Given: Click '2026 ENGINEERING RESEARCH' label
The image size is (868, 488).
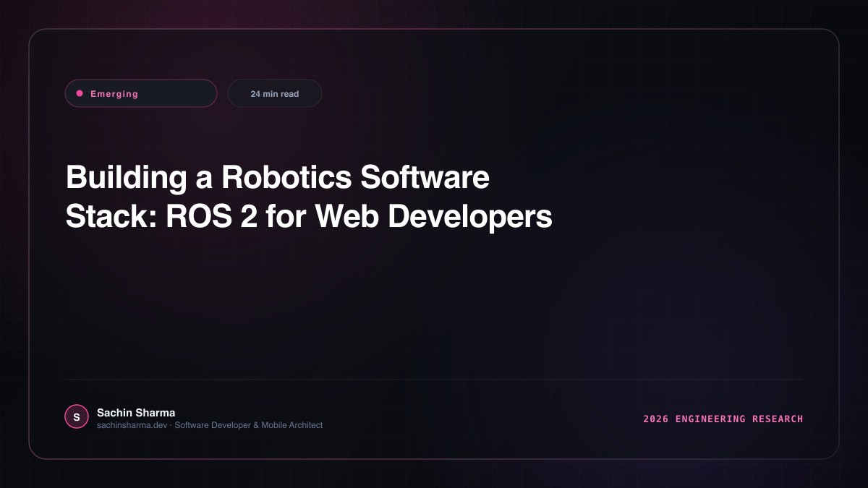Looking at the screenshot, I should (723, 419).
